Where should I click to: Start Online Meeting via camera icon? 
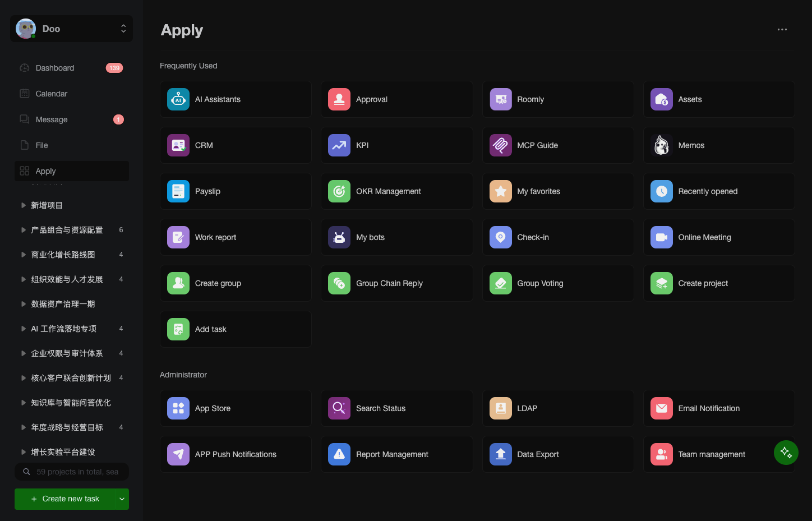(662, 237)
